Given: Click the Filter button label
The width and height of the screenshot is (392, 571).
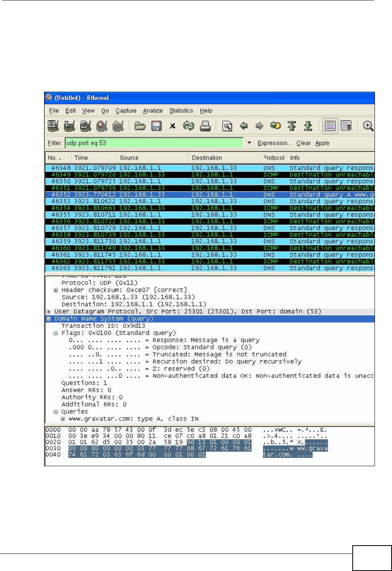Looking at the screenshot, I should pyautogui.click(x=55, y=143).
